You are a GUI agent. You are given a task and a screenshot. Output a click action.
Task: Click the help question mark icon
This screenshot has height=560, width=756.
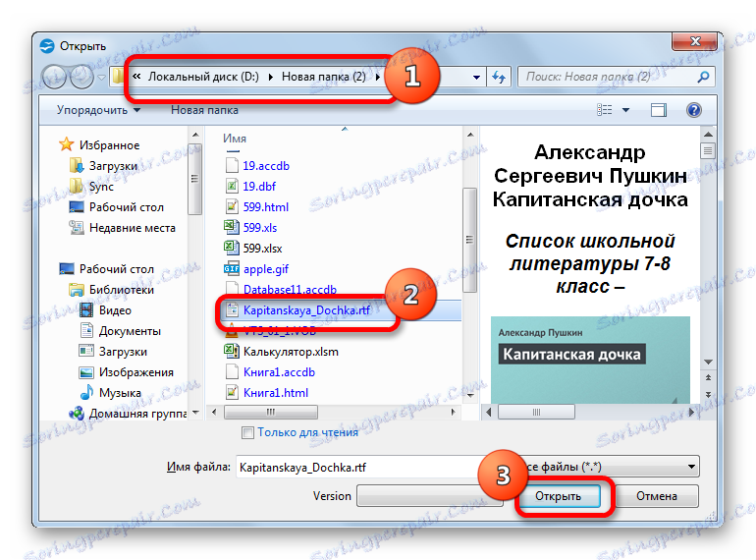point(694,110)
